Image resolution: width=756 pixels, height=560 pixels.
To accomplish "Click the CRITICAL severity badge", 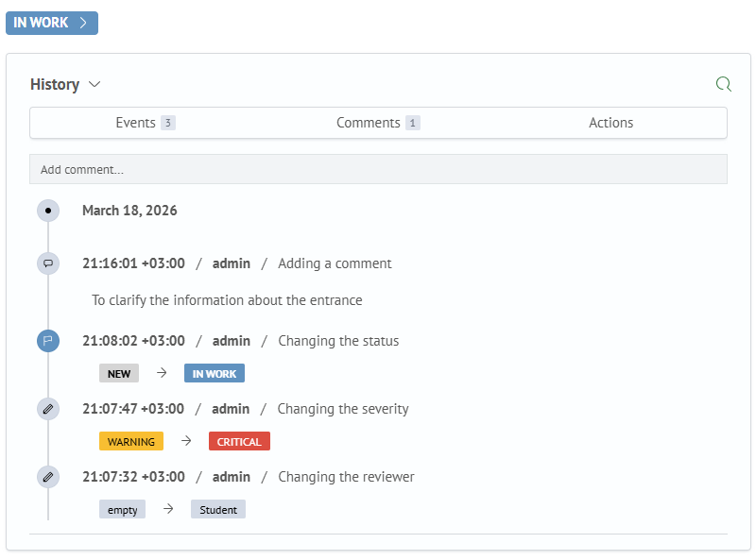I will [x=239, y=441].
